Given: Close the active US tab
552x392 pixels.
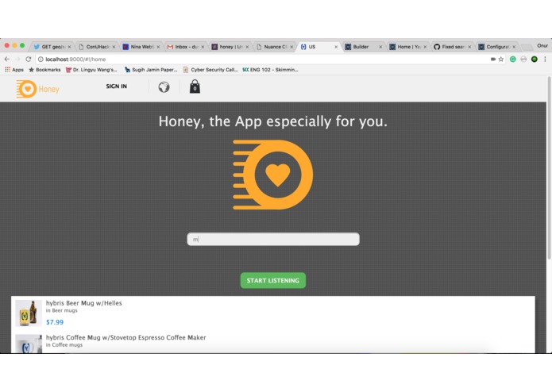Looking at the screenshot, I should 336,47.
